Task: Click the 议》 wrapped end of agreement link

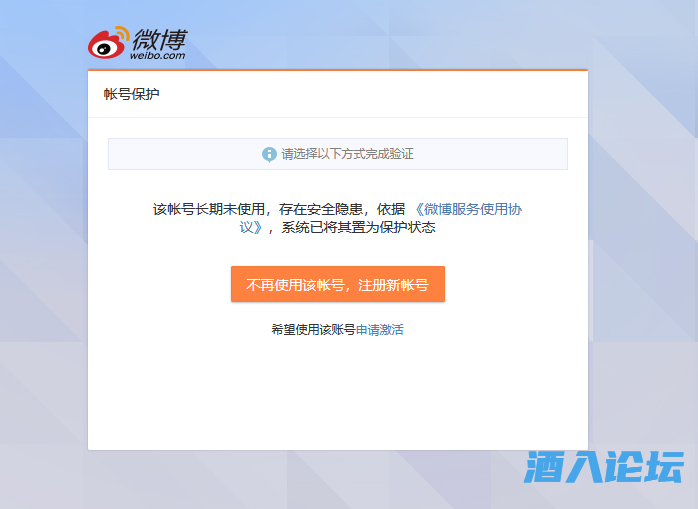Action: click(x=251, y=227)
